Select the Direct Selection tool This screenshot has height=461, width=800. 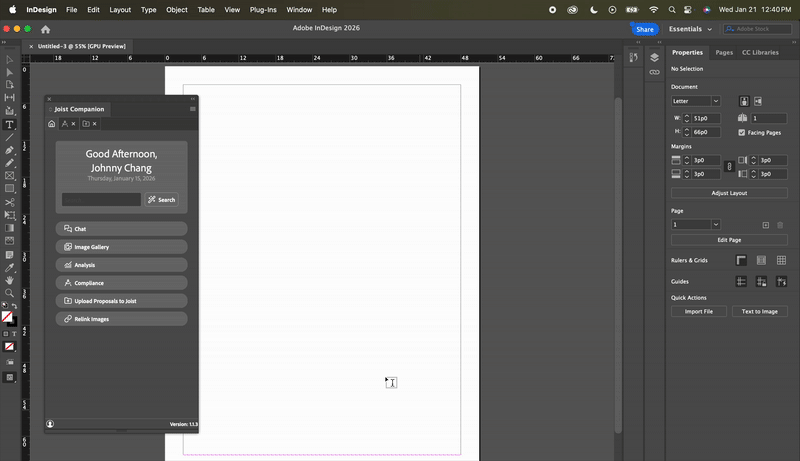click(9, 72)
